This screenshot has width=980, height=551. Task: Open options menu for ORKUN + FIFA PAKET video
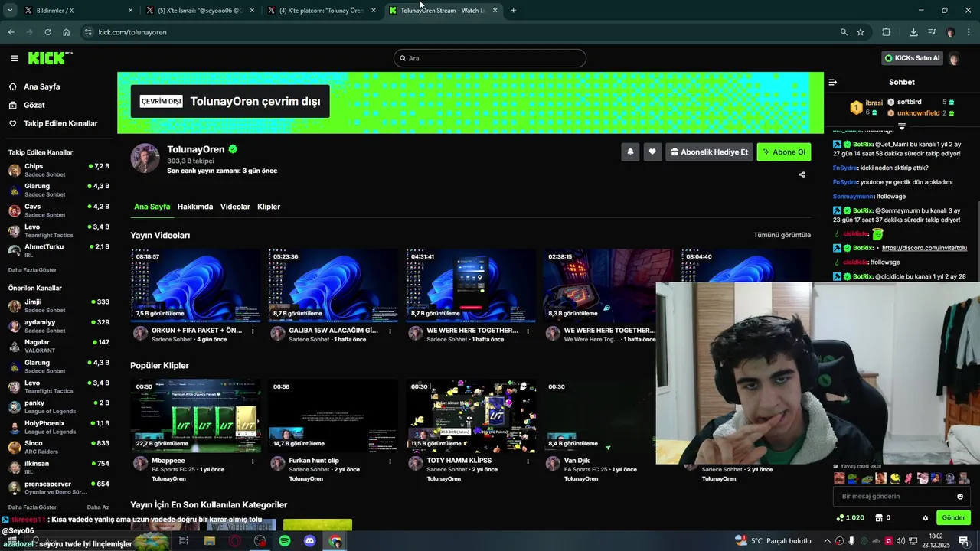[253, 331]
